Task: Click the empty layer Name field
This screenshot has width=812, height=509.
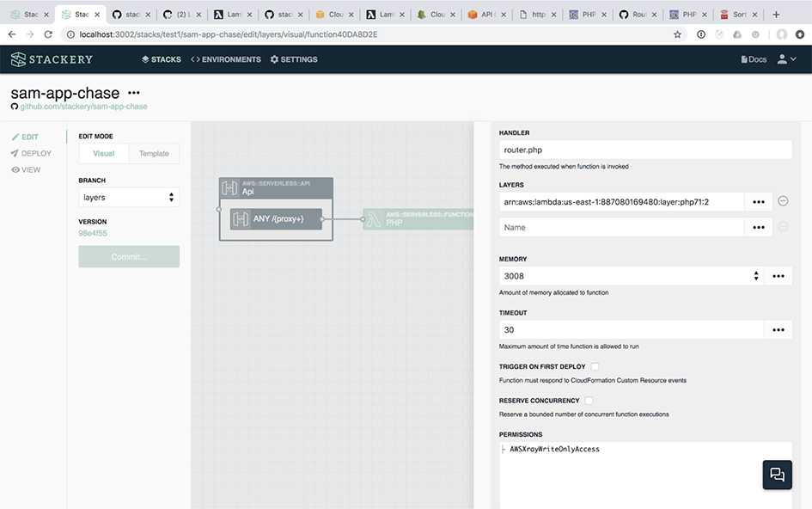Action: coord(621,227)
